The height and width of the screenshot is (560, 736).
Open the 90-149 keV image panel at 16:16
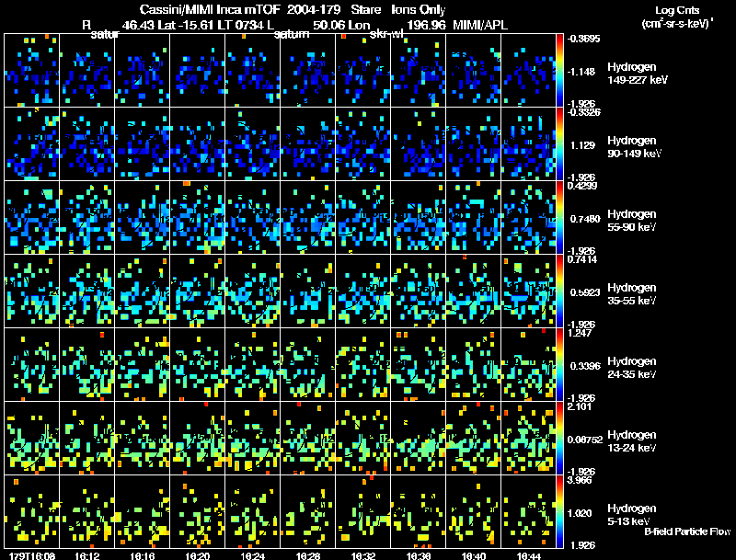pos(143,144)
